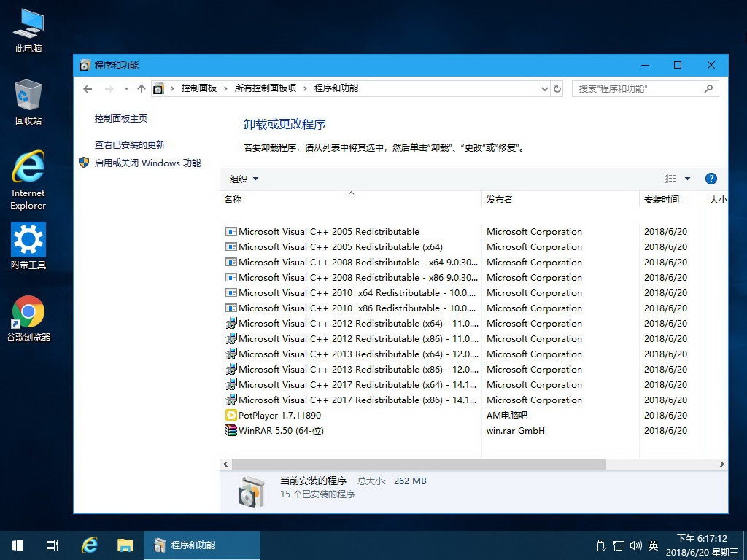This screenshot has height=560, width=747.
Task: Click the horizontal scrollbar left arrow
Action: [x=226, y=464]
